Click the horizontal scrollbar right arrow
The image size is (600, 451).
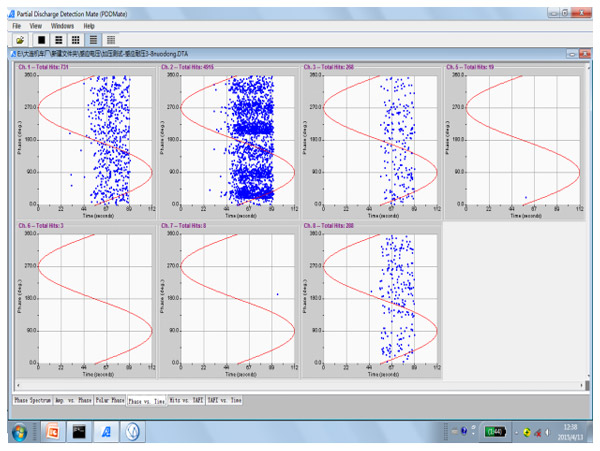pyautogui.click(x=582, y=385)
